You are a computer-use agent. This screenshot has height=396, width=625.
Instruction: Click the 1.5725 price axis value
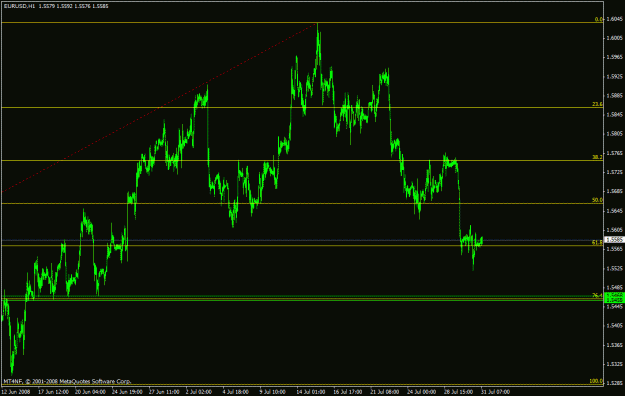615,172
